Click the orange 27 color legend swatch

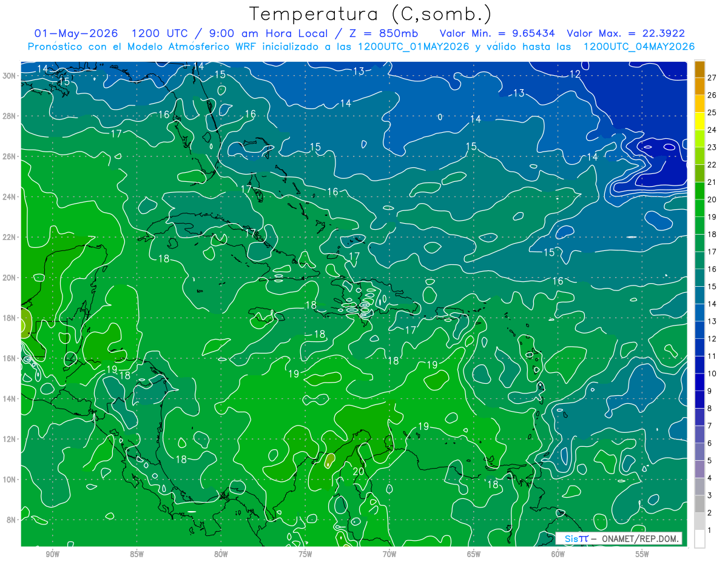[x=699, y=69]
